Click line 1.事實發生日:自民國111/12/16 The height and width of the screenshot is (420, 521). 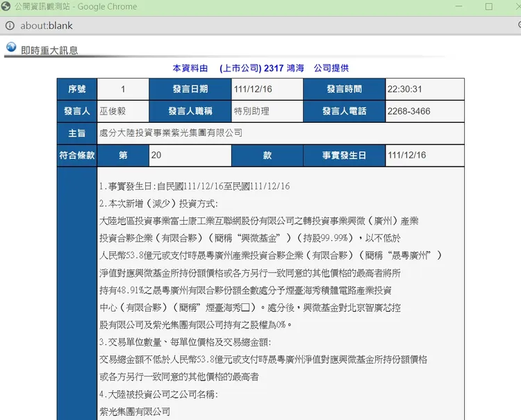pos(195,186)
